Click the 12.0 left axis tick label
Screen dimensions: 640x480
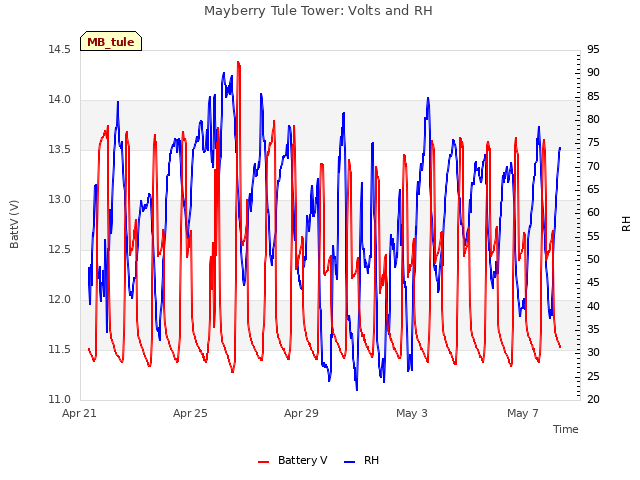(60, 300)
